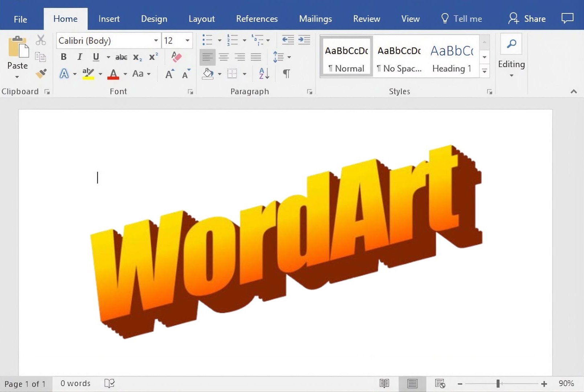
Task: Open the 0 words word count
Action: (x=75, y=383)
